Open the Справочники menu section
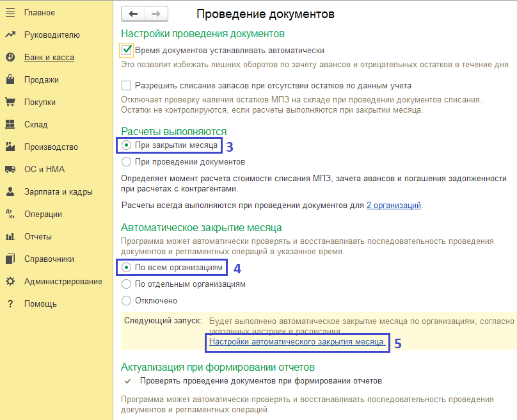 49,259
